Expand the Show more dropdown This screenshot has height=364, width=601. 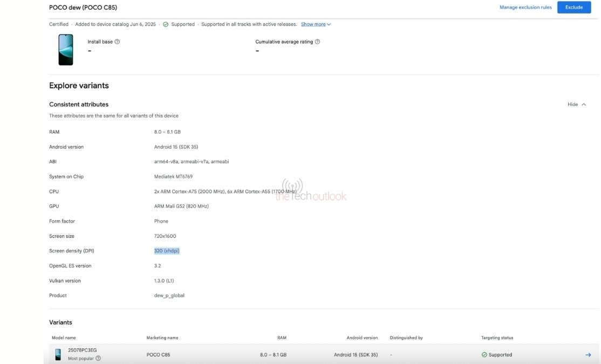point(316,24)
